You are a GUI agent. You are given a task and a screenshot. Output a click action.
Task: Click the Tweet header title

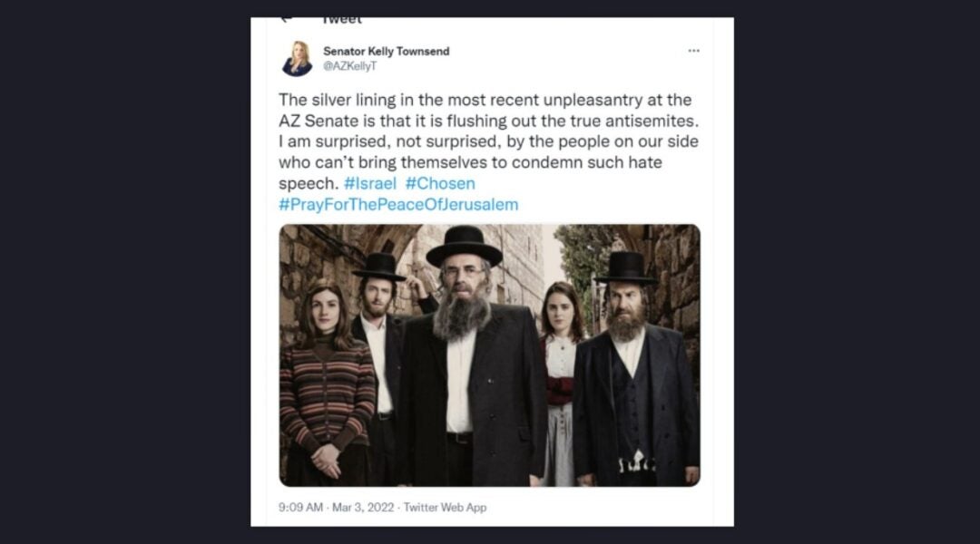click(342, 20)
